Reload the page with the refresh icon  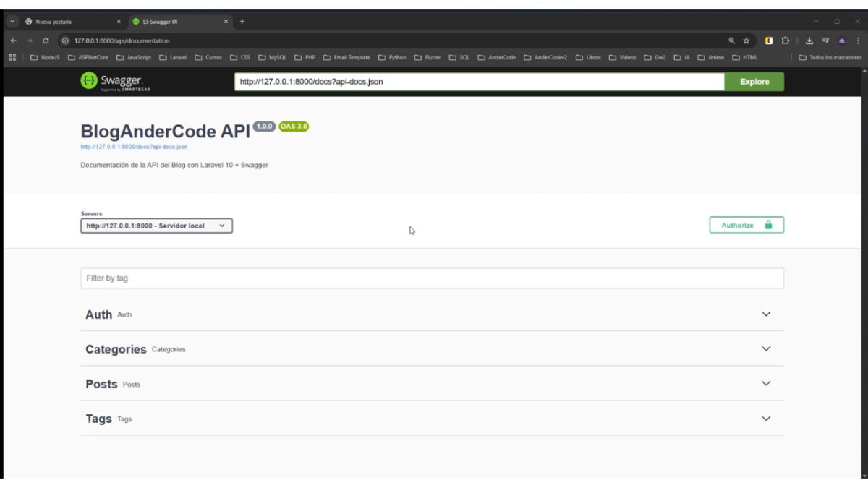(46, 41)
